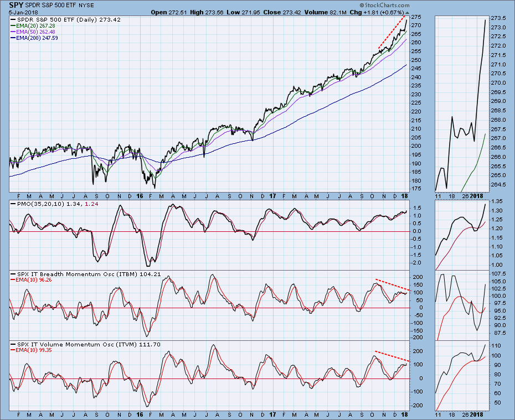Click the SPX IT Volume Momentum Osc label
Screen dimensions: 515x420
(x=85, y=345)
